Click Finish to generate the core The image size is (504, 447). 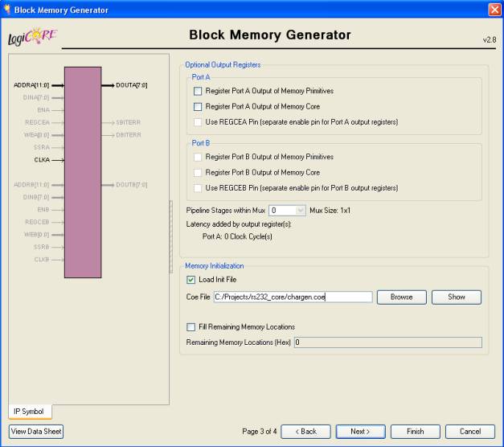tap(415, 432)
